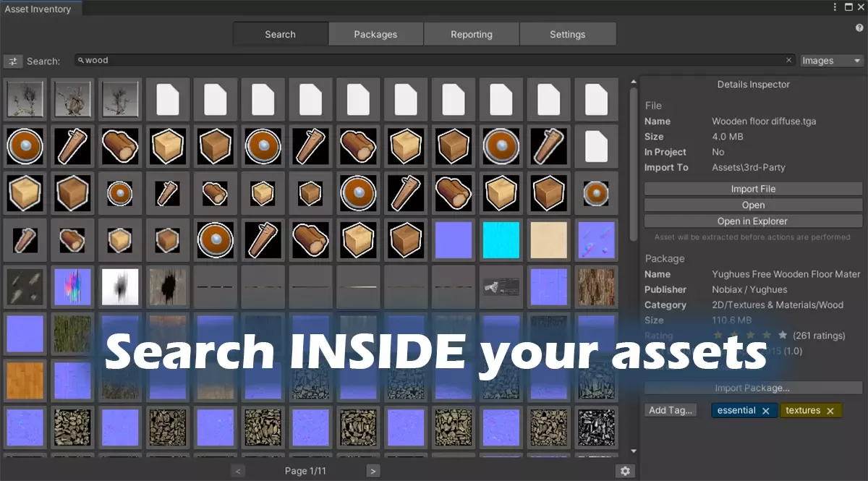The height and width of the screenshot is (481, 868).
Task: Switch to the Reporting tab
Action: 471,34
